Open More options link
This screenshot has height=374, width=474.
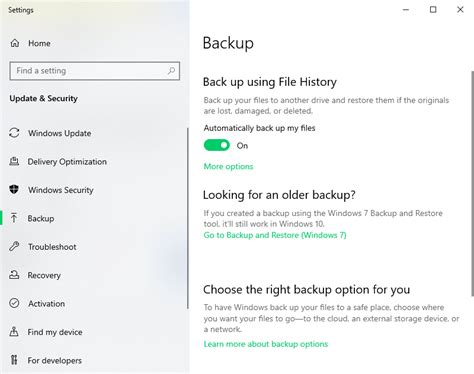228,166
